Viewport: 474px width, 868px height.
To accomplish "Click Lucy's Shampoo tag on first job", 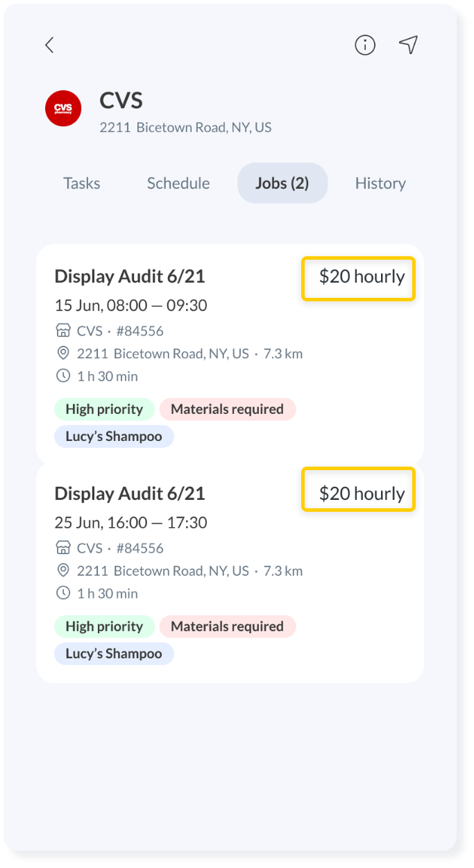I will (114, 437).
